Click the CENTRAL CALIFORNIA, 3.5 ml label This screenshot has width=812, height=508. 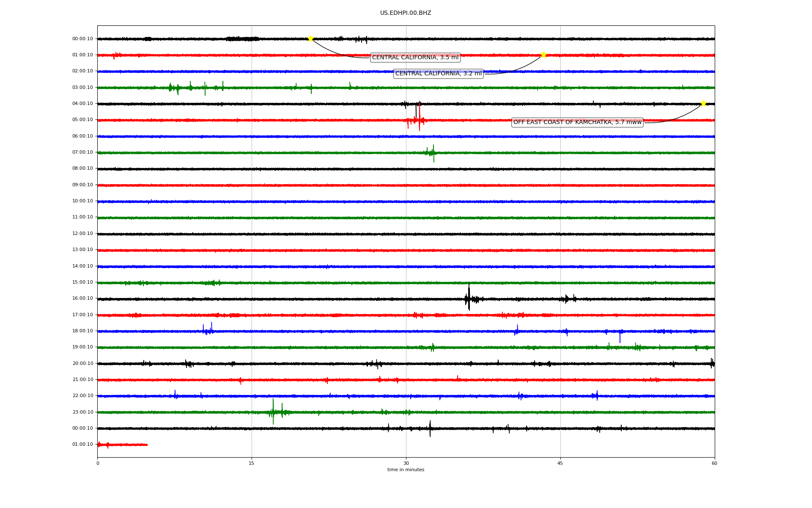tap(415, 58)
